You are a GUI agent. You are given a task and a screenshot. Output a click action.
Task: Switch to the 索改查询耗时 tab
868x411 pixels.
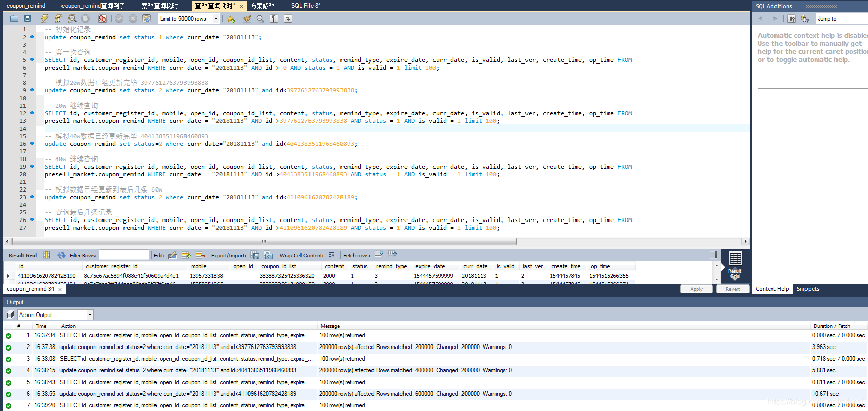point(160,6)
